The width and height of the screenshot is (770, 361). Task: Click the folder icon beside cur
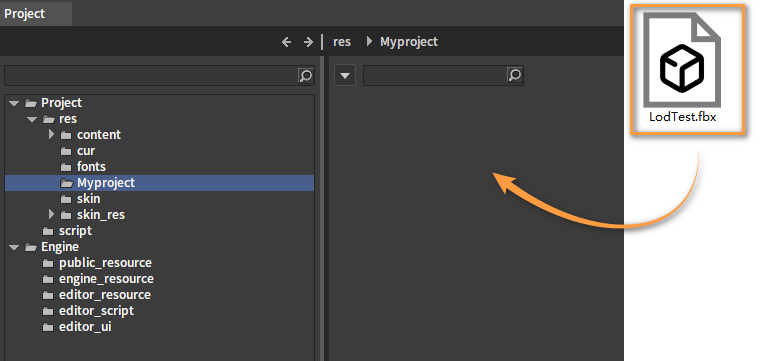coord(66,151)
